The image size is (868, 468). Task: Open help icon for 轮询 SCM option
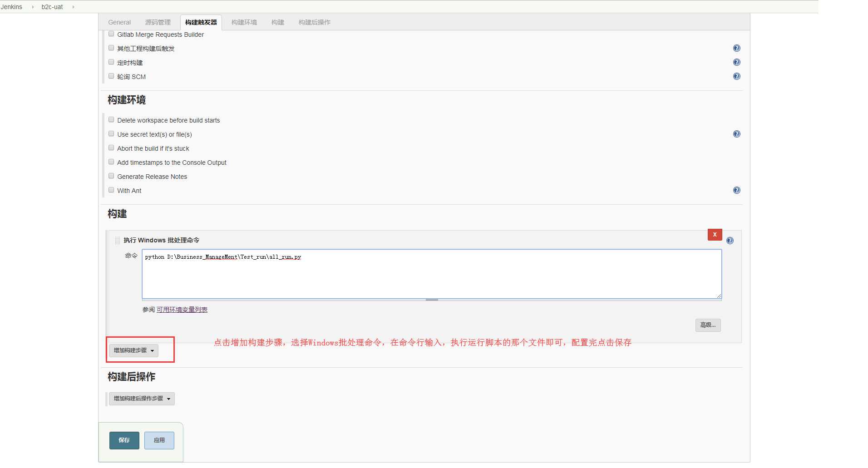tap(736, 76)
